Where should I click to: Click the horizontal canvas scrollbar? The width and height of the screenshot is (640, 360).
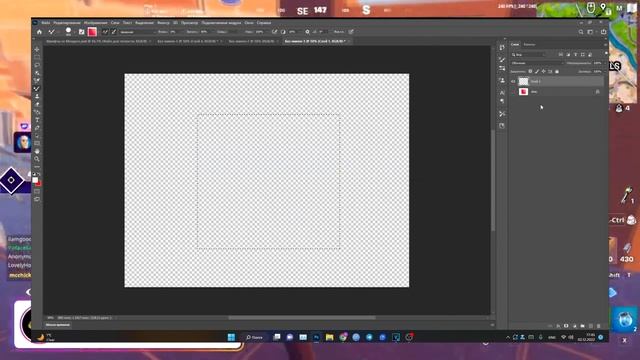click(302, 318)
